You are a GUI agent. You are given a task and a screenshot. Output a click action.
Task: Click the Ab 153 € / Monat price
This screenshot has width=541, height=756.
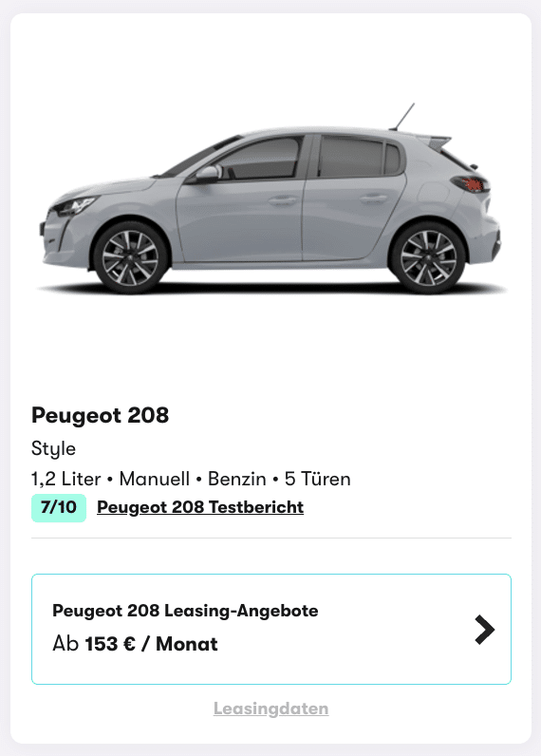135,644
